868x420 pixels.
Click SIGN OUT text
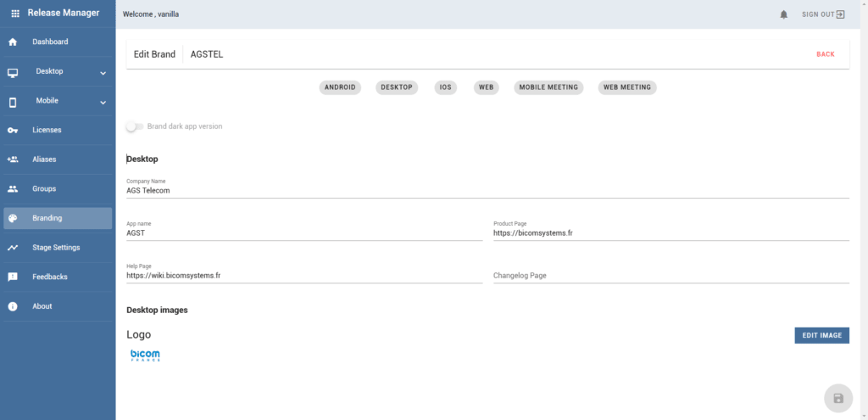click(818, 14)
